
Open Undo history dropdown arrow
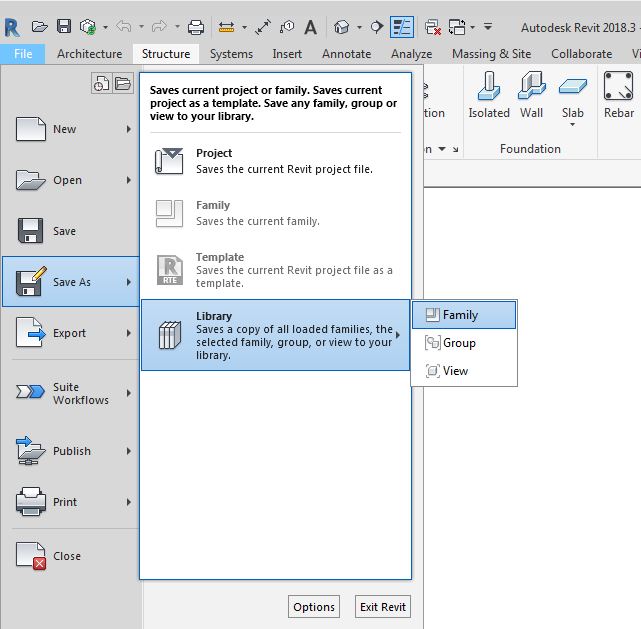point(141,27)
